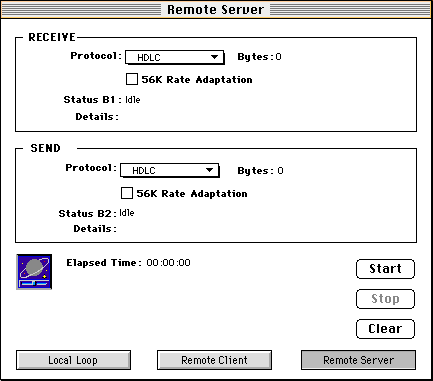This screenshot has width=433, height=381.
Task: Click the RECEIVE Details label
Action: pos(97,117)
